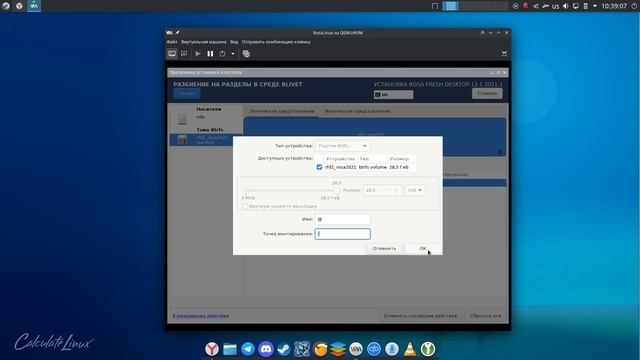Click the red tray notification icon
Viewport: 640px width, 360px height.
[x=526, y=6]
